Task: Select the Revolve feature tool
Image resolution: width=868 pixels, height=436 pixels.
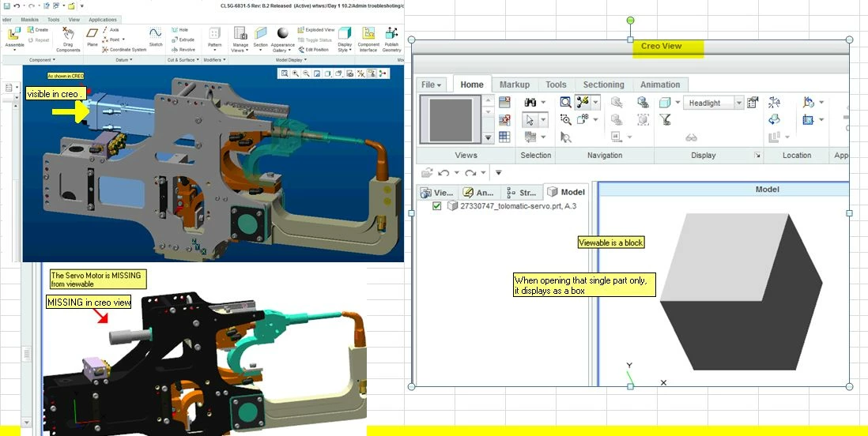Action: point(183,49)
